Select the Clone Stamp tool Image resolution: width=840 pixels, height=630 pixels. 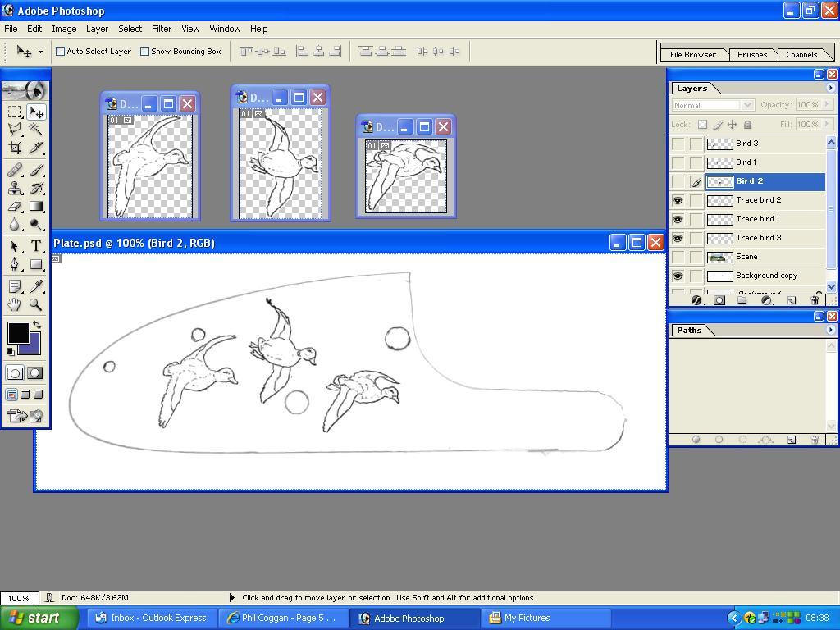[15, 188]
